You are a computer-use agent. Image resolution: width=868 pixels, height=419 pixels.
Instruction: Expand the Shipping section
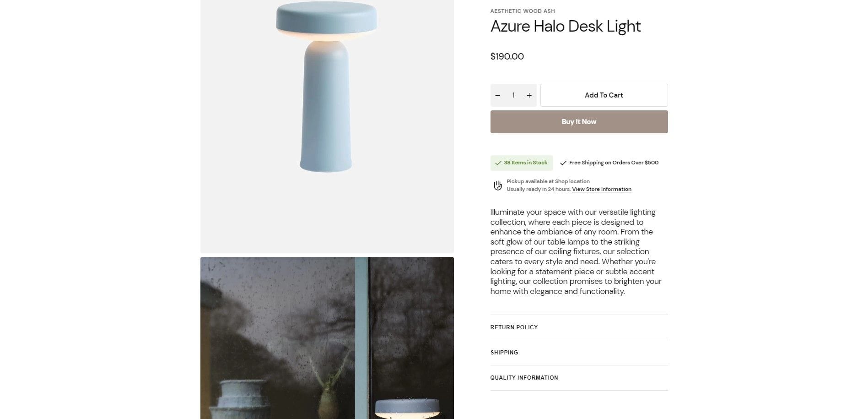579,353
